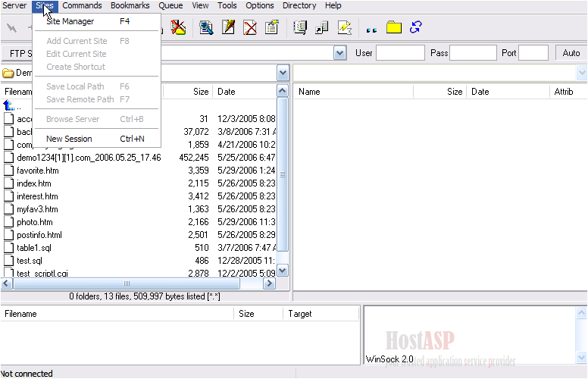This screenshot has height=379, width=588.
Task: Click the two blue dots toolbar icon
Action: tap(371, 29)
